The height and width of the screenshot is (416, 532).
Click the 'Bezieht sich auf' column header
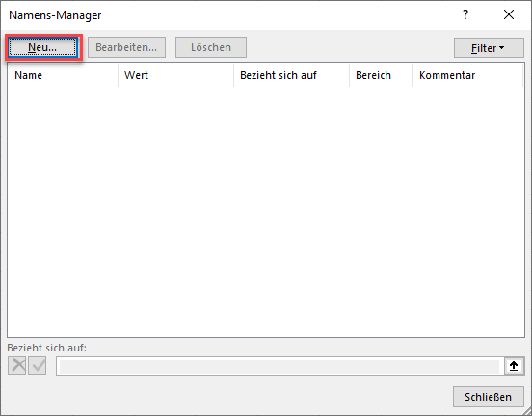click(291, 75)
